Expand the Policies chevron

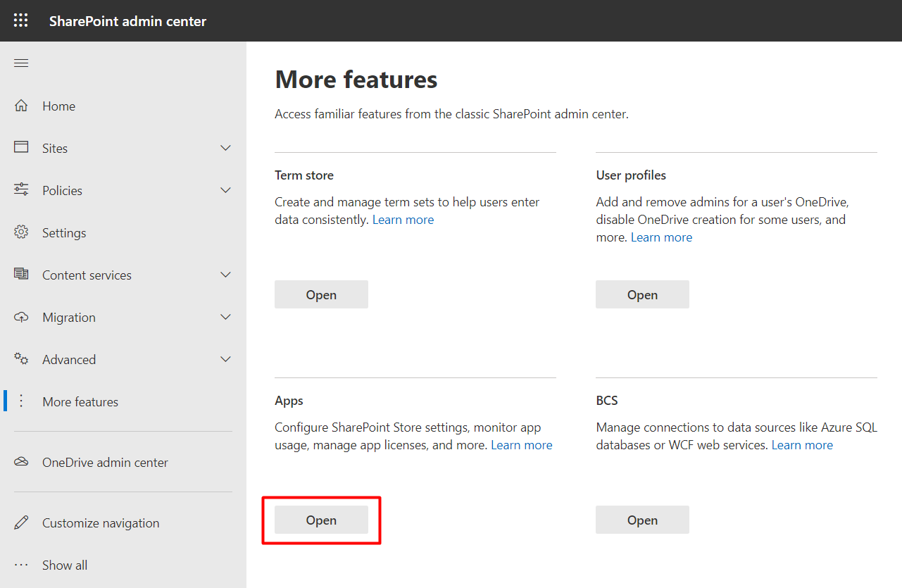click(x=226, y=190)
